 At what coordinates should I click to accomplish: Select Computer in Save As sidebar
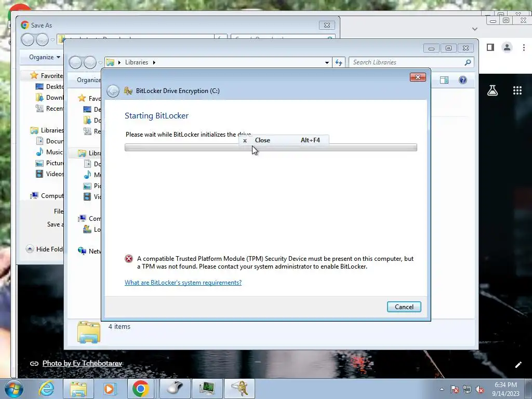coord(47,196)
